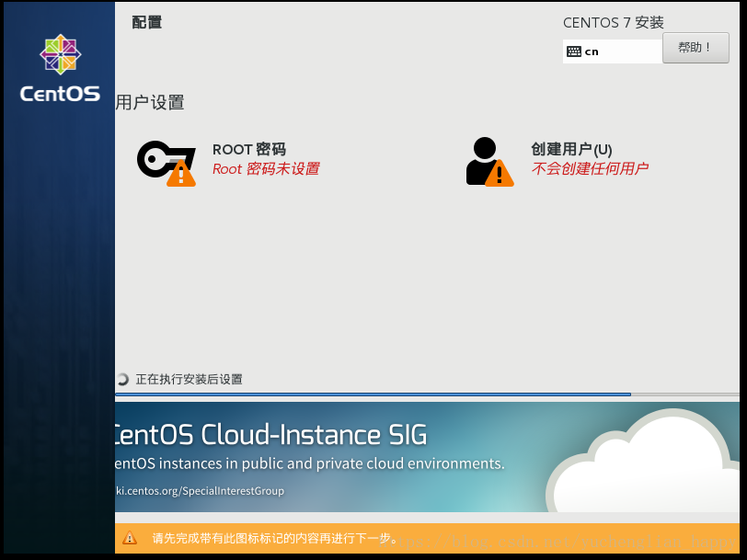Select the cn keyboard layout field
The height and width of the screenshot is (560, 747).
coord(613,51)
